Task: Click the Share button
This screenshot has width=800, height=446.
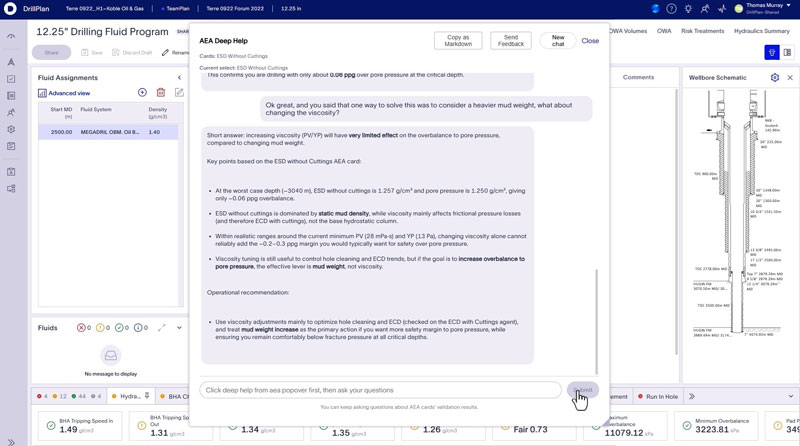Action: (52, 53)
